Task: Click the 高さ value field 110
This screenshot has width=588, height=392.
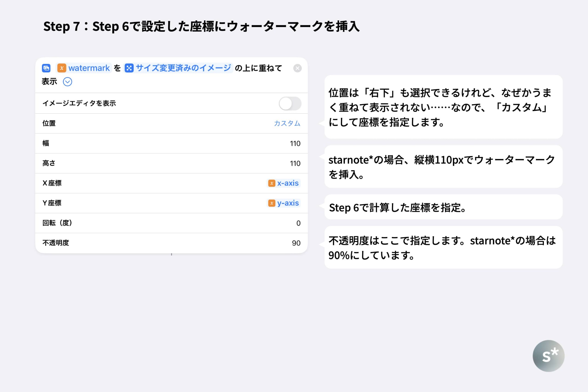Action: point(295,164)
